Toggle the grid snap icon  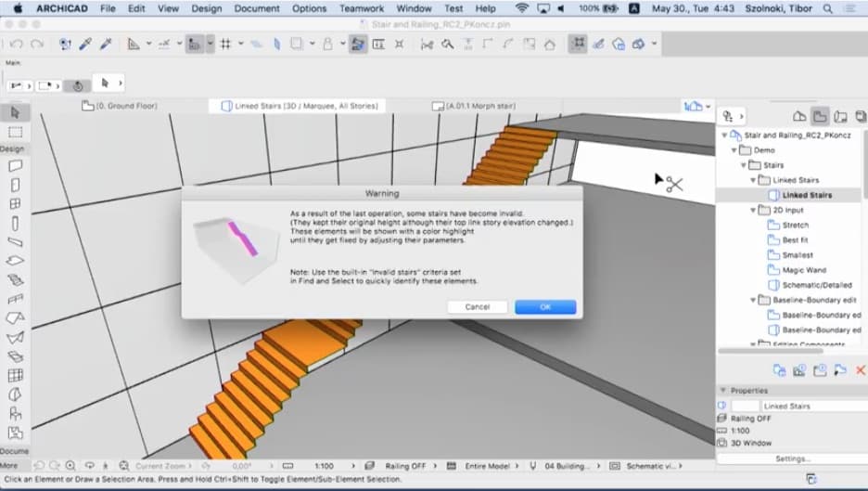(x=225, y=44)
